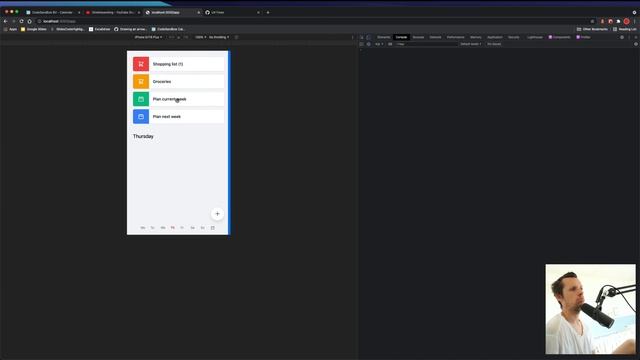Select Sa in the weekday bar
This screenshot has width=640, height=360.
coord(193,228)
